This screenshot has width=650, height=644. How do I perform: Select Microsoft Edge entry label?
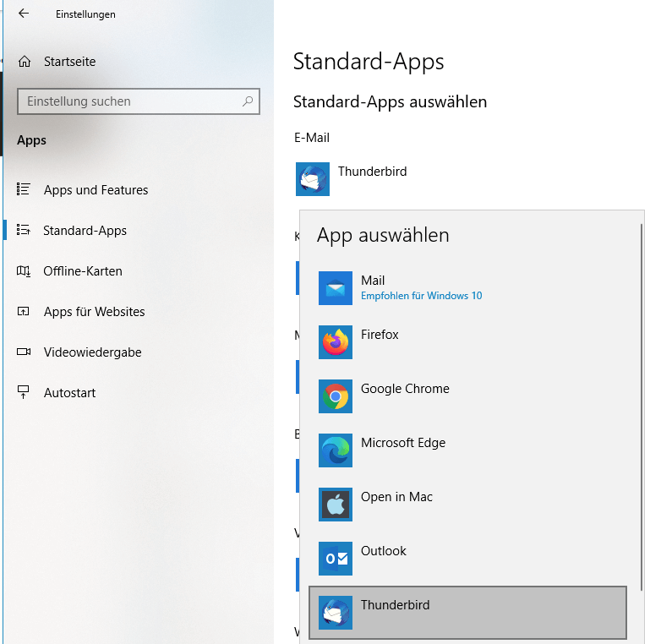click(403, 443)
